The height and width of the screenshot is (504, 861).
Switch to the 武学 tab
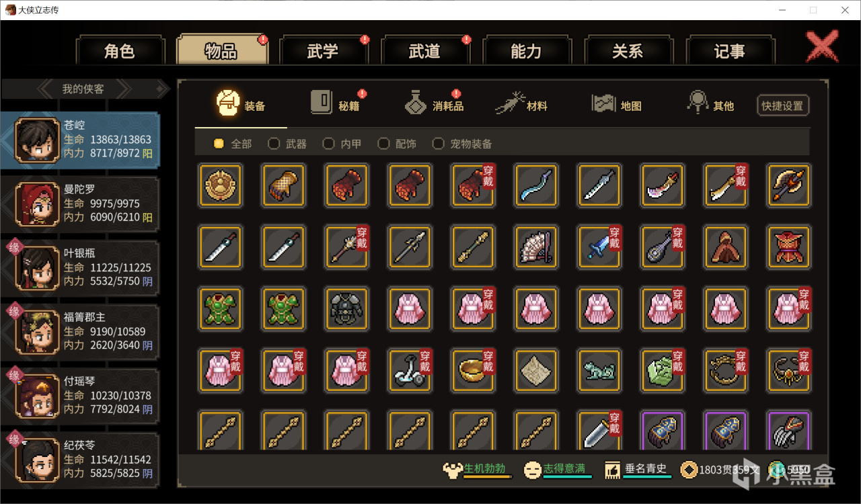(x=323, y=51)
